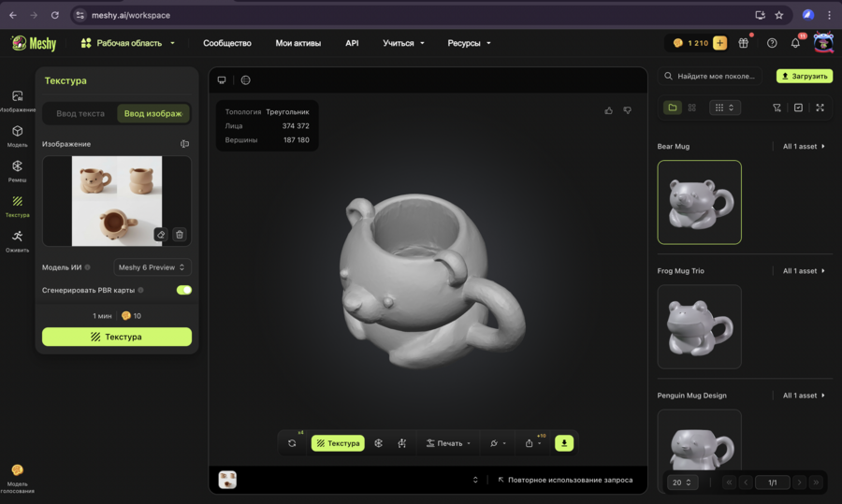This screenshot has width=842, height=504.
Task: Click the Meshy logo
Action: click(34, 43)
